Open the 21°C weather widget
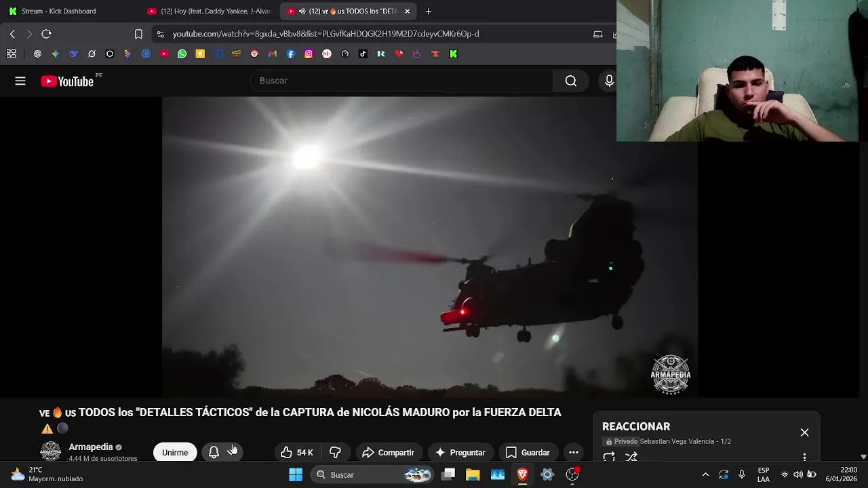This screenshot has height=488, width=868. click(46, 474)
